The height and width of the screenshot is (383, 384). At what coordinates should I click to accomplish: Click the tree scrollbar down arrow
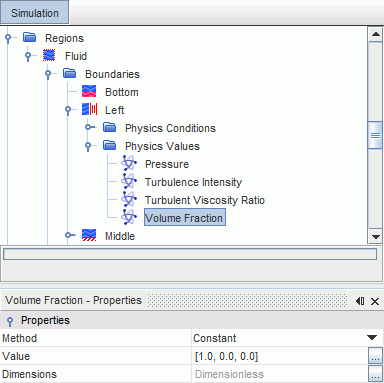(375, 237)
